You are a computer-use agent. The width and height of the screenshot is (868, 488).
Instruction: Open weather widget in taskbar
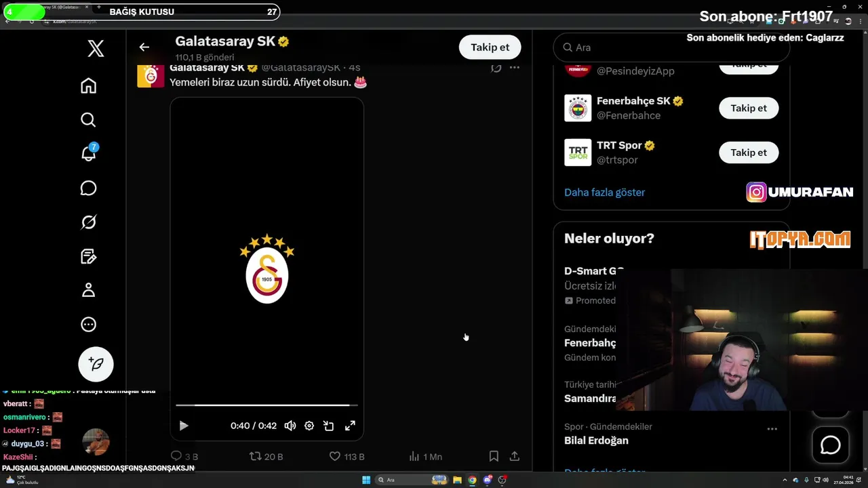point(24,480)
